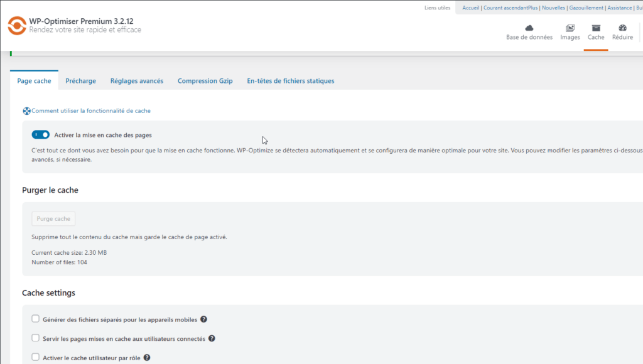Click the Purge cache button
Viewport: 643px width, 364px height.
pyautogui.click(x=53, y=218)
